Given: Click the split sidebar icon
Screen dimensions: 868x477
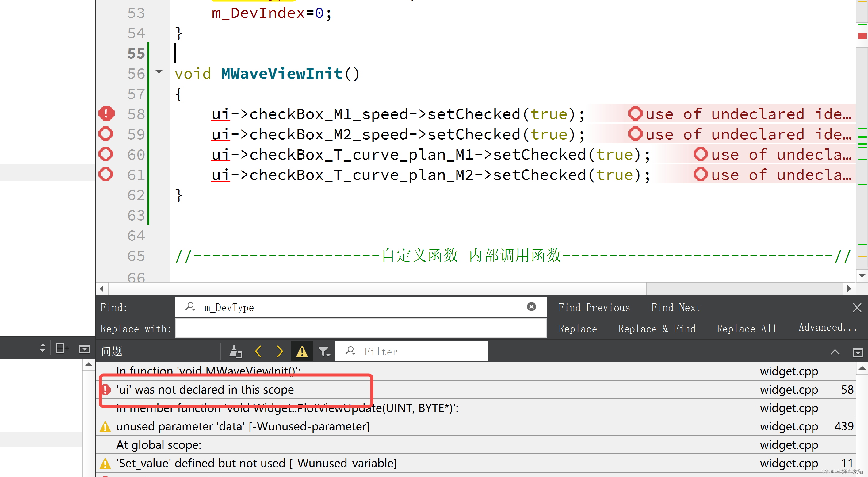Looking at the screenshot, I should click(x=62, y=348).
